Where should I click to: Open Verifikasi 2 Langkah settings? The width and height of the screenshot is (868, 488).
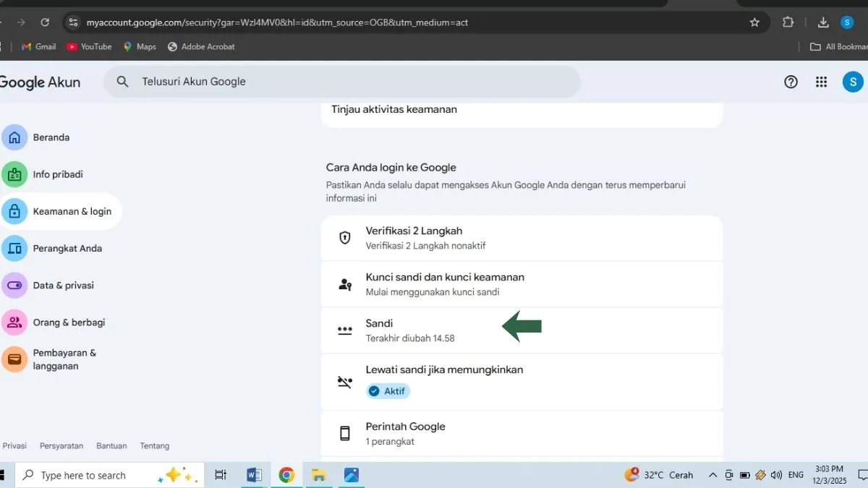(x=521, y=238)
